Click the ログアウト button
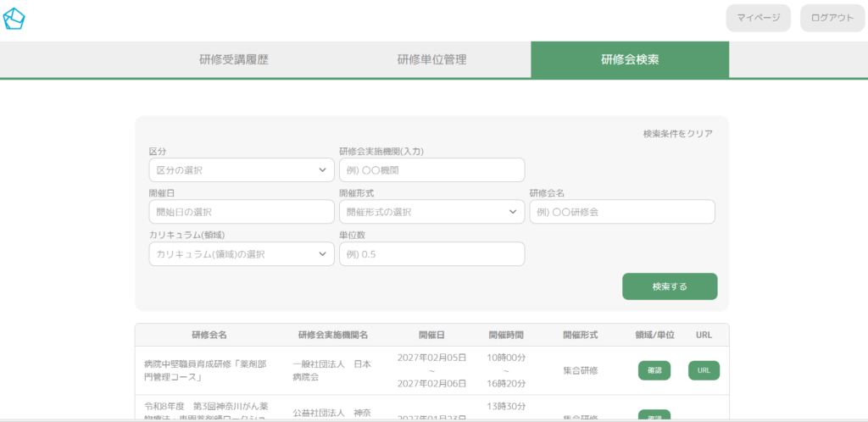868x422 pixels. pos(832,18)
